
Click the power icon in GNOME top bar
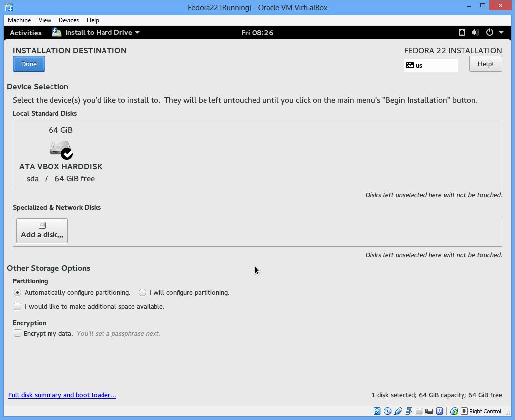coord(490,32)
